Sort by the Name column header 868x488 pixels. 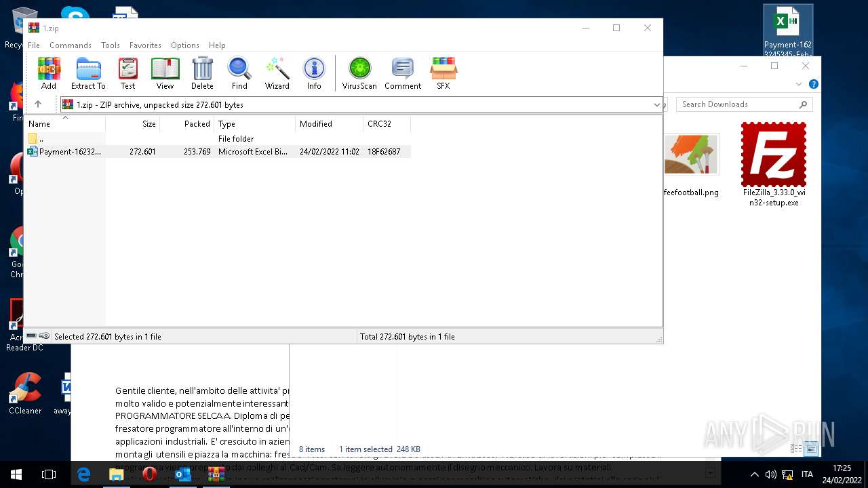pos(66,124)
